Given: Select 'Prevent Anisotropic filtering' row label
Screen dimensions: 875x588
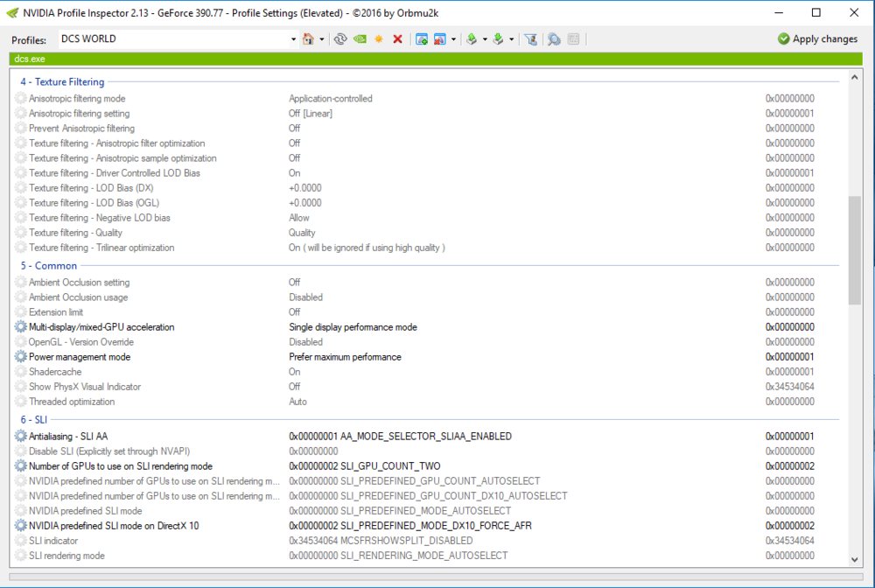Looking at the screenshot, I should tap(81, 129).
